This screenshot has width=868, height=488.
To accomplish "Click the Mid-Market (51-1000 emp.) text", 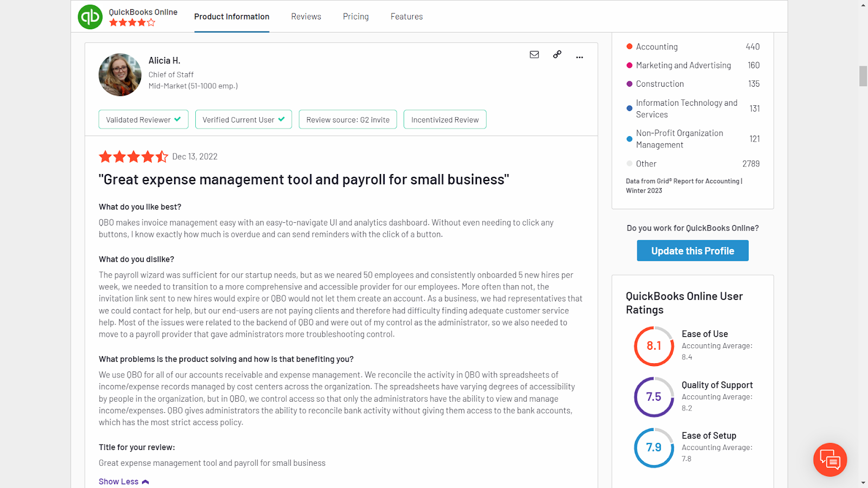I will click(193, 86).
